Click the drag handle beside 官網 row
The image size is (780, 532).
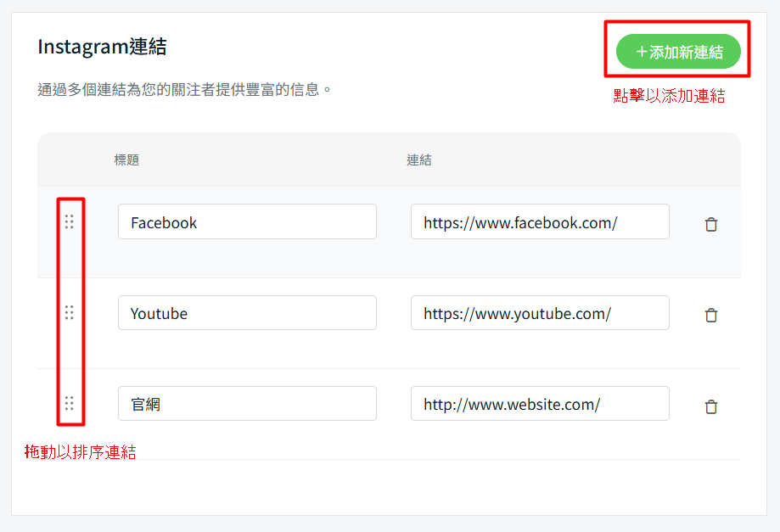pos(70,403)
